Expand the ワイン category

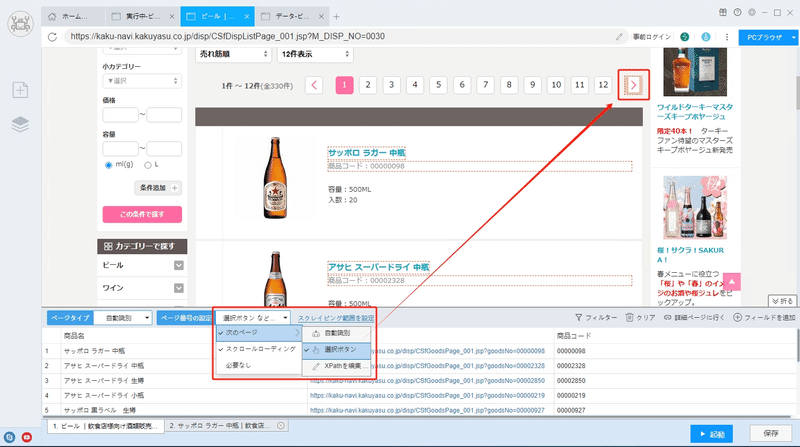click(x=179, y=288)
